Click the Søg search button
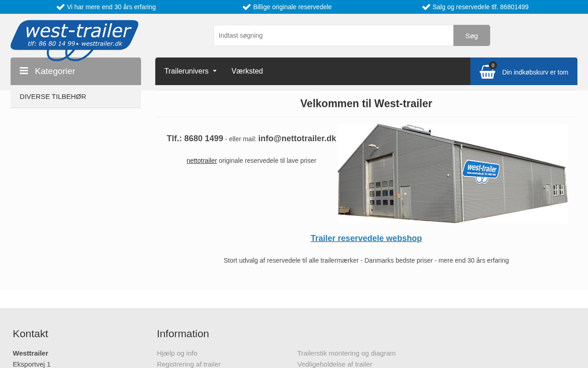Screen dimensions: 588x368 click(x=472, y=35)
